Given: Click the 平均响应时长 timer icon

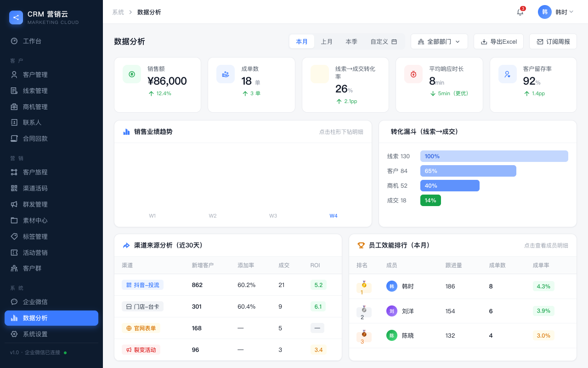Looking at the screenshot, I should click(x=413, y=74).
